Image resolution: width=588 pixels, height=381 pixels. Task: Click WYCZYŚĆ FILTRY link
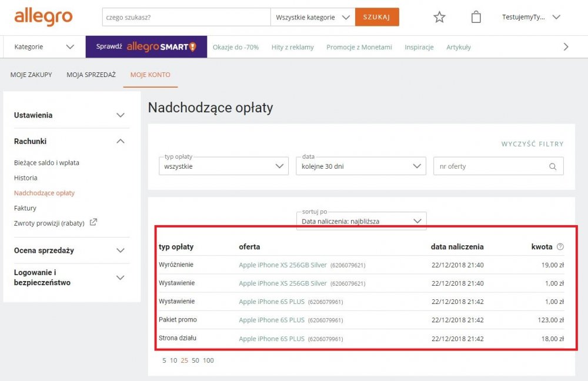(x=532, y=144)
